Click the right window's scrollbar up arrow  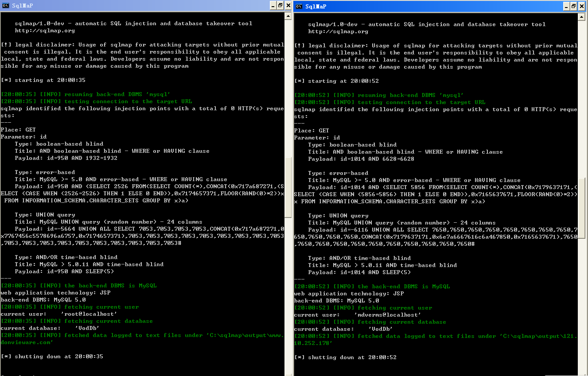(x=581, y=17)
